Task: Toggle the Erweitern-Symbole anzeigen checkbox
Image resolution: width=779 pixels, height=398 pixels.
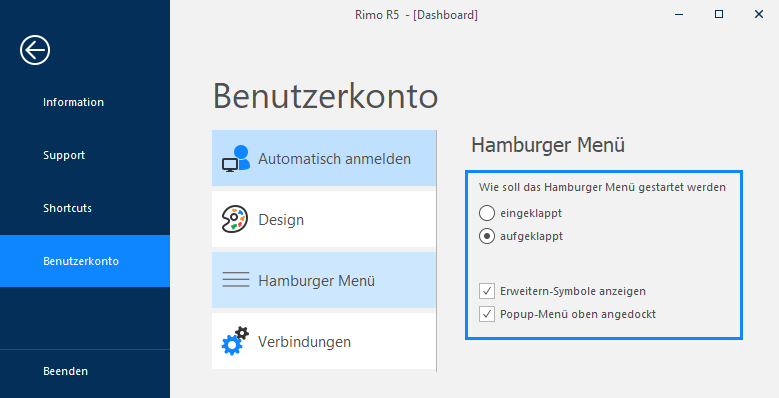Action: click(487, 291)
